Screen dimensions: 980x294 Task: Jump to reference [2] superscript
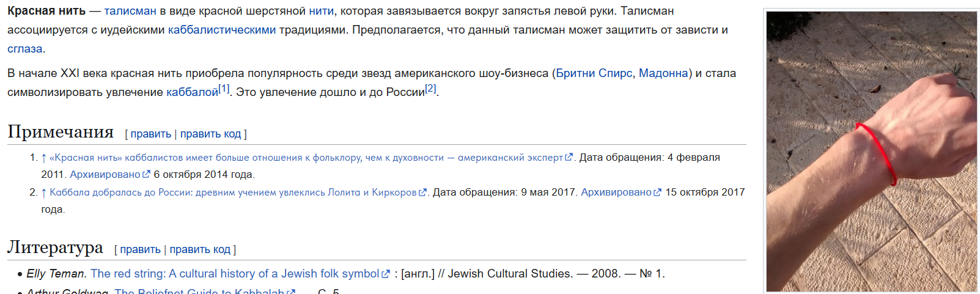tap(431, 89)
